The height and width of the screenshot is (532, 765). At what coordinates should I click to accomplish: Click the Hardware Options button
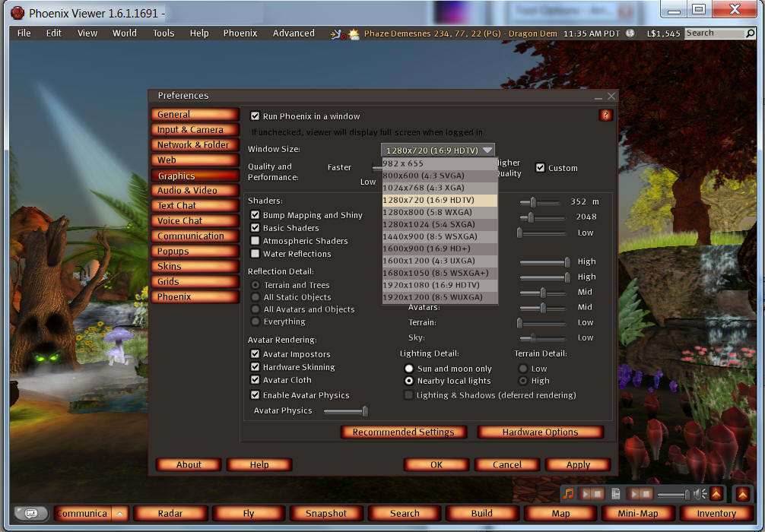click(x=540, y=432)
